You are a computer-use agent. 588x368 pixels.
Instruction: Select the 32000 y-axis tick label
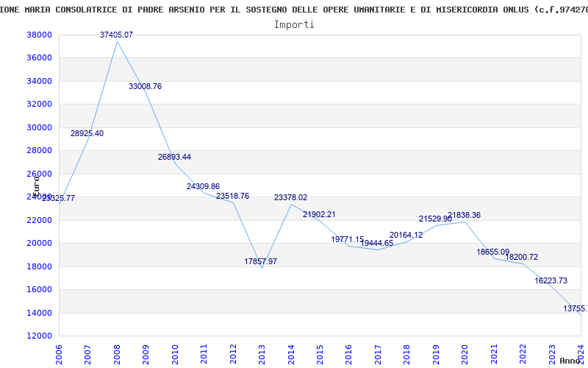pos(39,104)
